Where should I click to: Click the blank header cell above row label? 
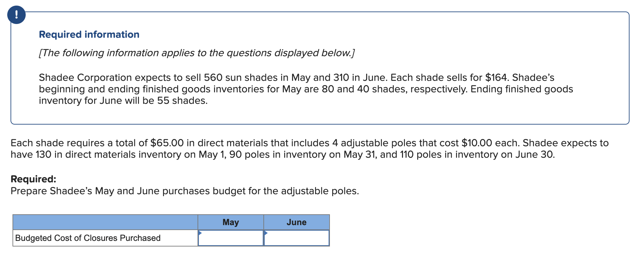click(x=105, y=222)
